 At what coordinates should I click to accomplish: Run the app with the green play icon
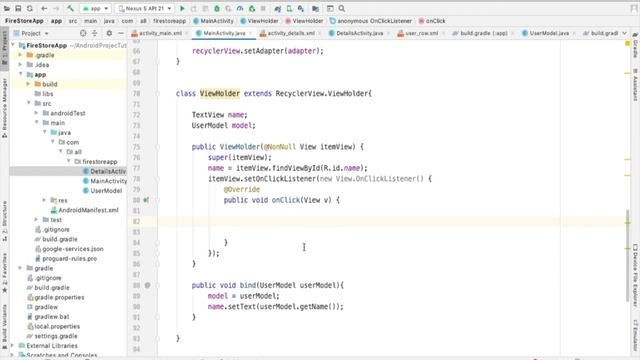tap(182, 8)
